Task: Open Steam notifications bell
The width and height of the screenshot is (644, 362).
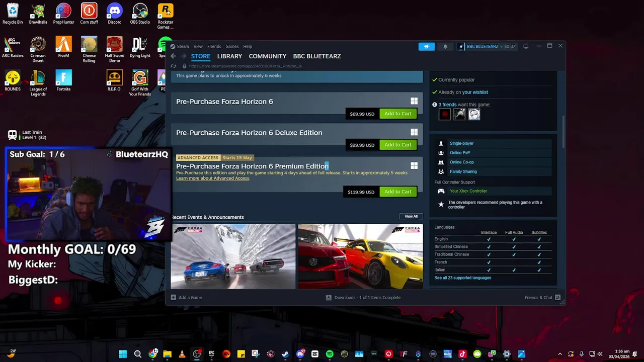Action: point(445,46)
